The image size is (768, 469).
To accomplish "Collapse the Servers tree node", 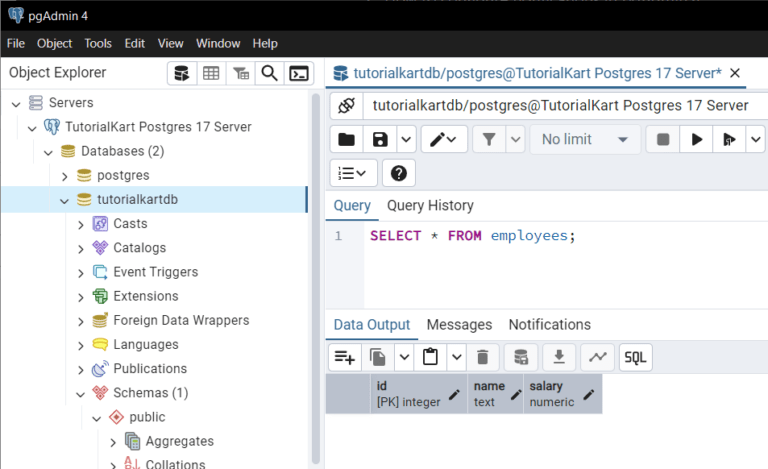I will pos(16,104).
